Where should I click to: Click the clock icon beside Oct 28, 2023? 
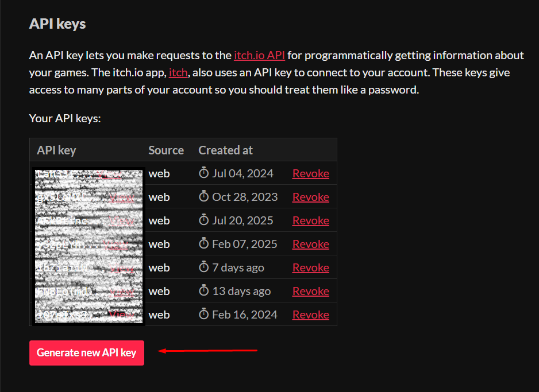(203, 196)
